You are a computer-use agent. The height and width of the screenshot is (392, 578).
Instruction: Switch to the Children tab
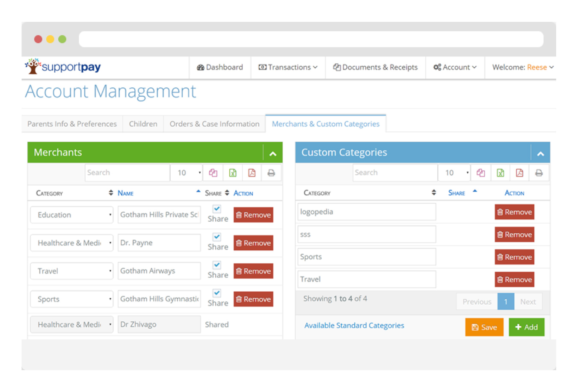[x=143, y=124]
